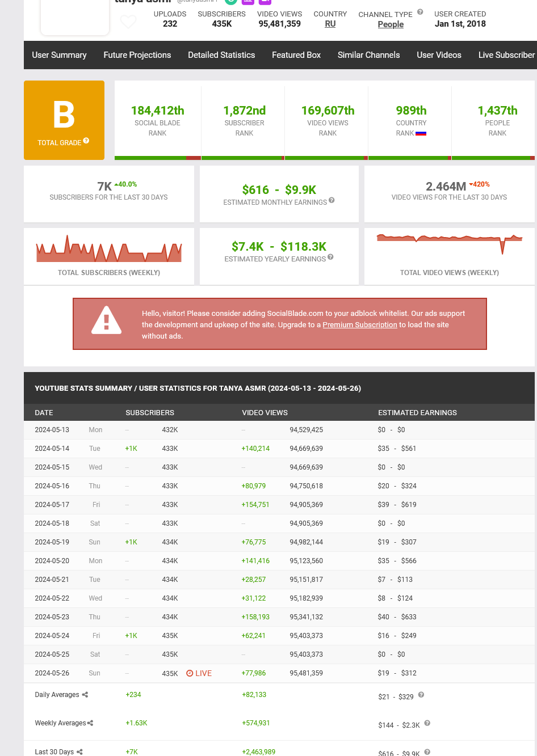Viewport: 537px width, 756px height.
Task: Click the 95,151,817 total views cell
Action: (307, 580)
